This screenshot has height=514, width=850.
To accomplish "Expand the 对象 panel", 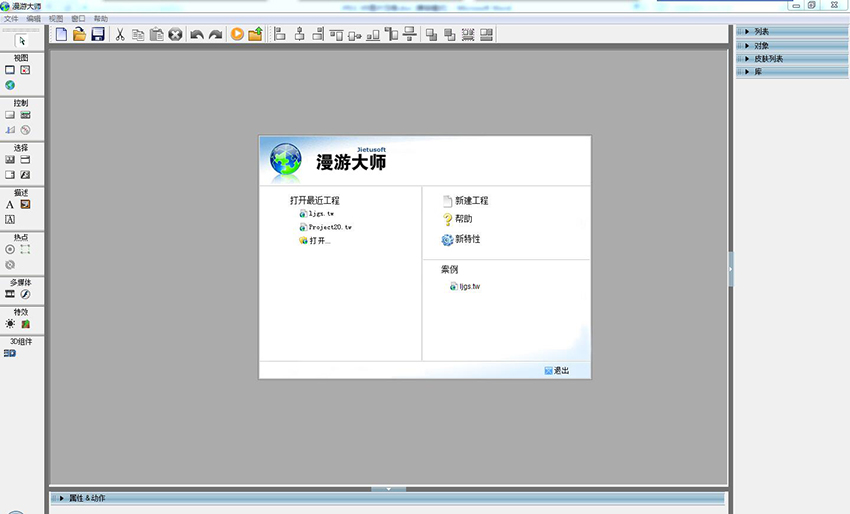I will click(761, 45).
